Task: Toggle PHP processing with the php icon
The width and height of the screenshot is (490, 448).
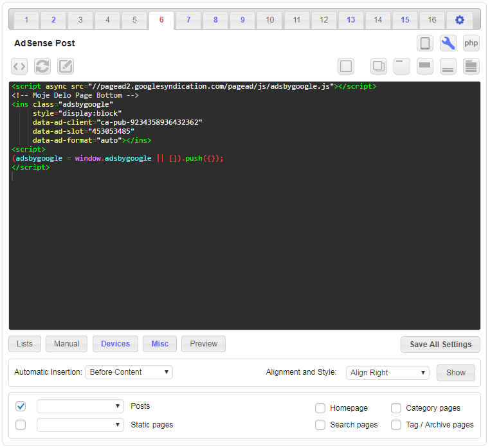Action: point(471,43)
